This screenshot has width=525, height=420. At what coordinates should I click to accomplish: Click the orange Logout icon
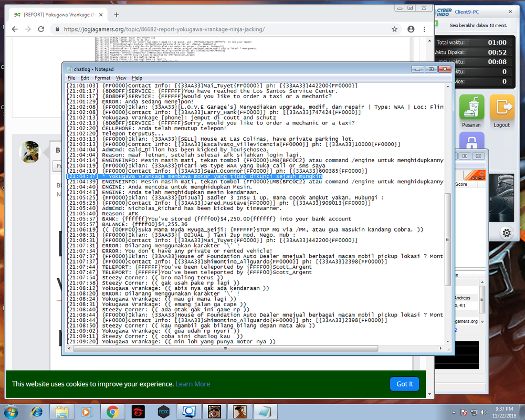tap(502, 107)
